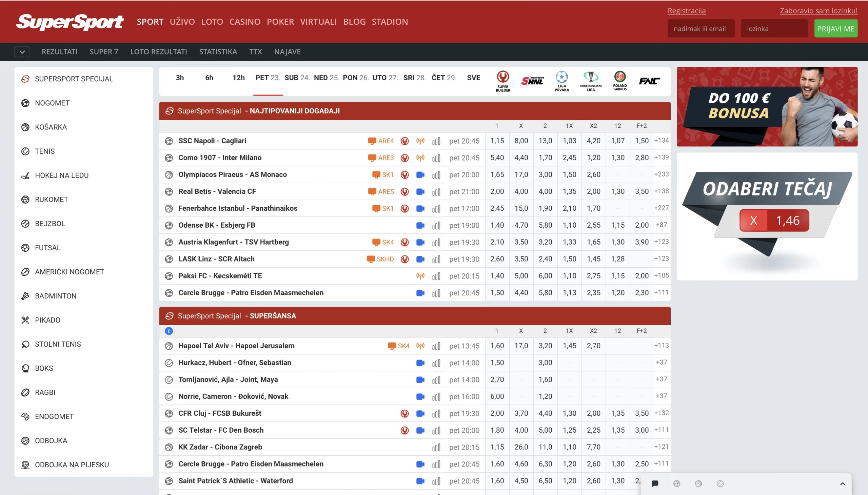Select odds 1,50 for Hurkacz win
This screenshot has width=868, height=495.
click(x=497, y=363)
